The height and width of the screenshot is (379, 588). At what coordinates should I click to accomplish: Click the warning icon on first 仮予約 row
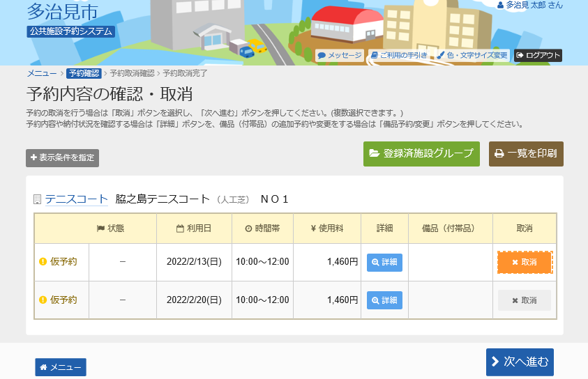(43, 261)
